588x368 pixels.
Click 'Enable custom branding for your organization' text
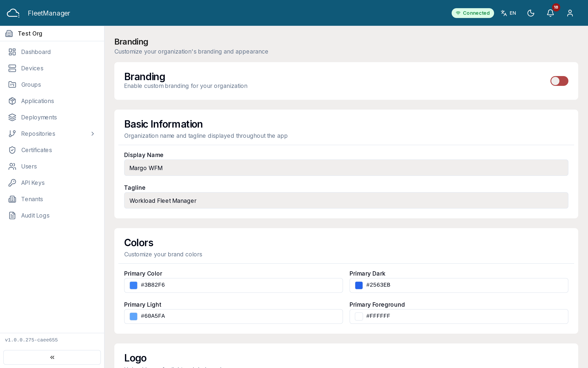pyautogui.click(x=186, y=86)
